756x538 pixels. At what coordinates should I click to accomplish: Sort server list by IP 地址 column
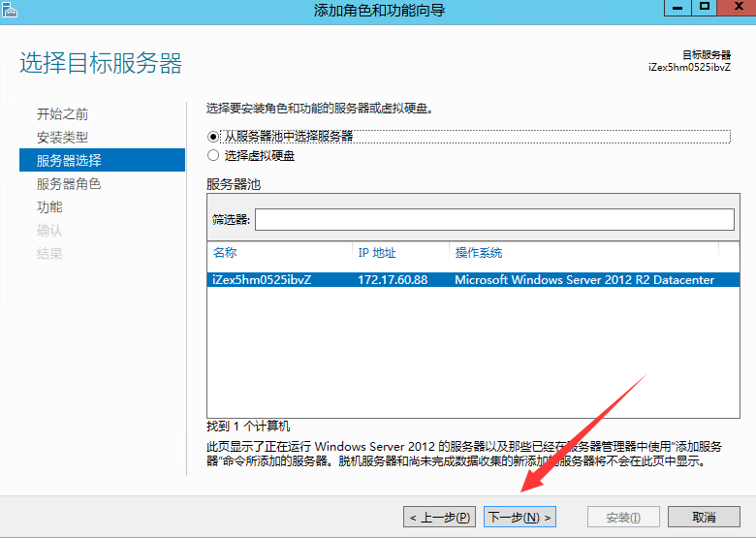pyautogui.click(x=399, y=253)
